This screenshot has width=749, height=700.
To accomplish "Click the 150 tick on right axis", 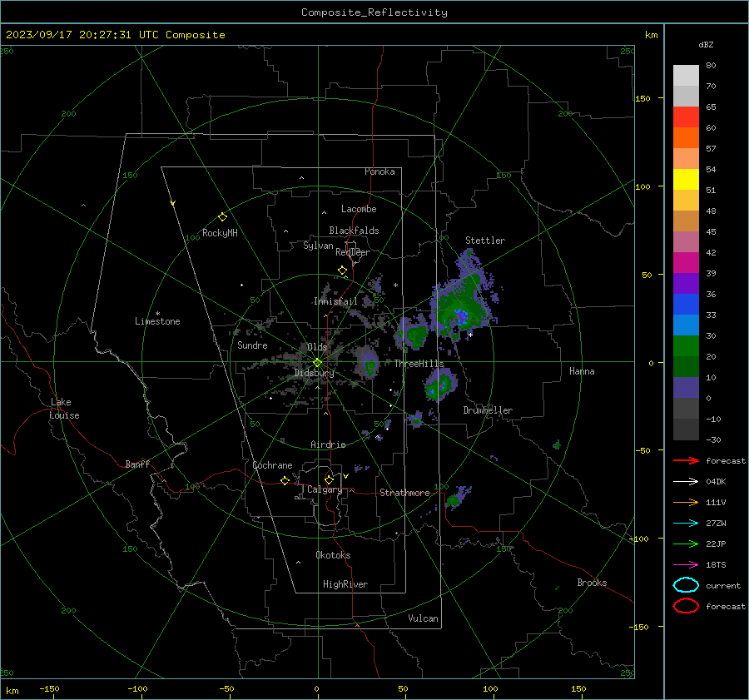I will coord(642,98).
